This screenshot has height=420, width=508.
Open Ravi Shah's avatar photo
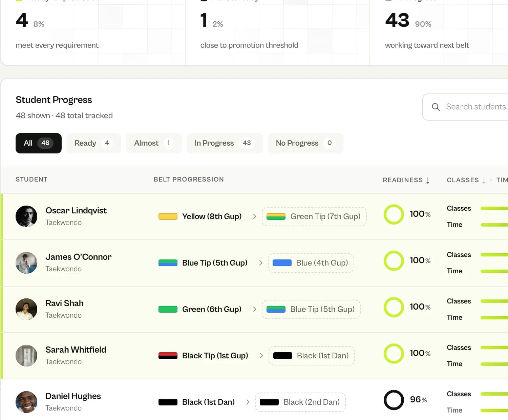click(x=26, y=309)
